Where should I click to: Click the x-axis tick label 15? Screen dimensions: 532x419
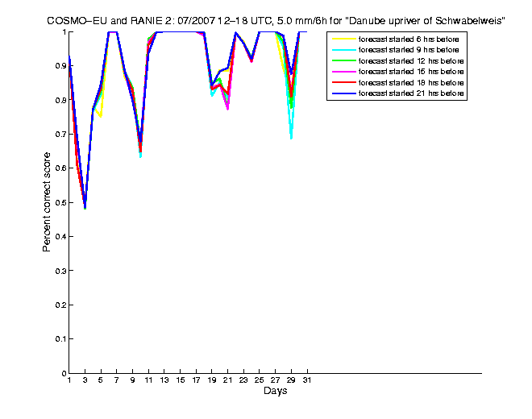click(x=181, y=380)
